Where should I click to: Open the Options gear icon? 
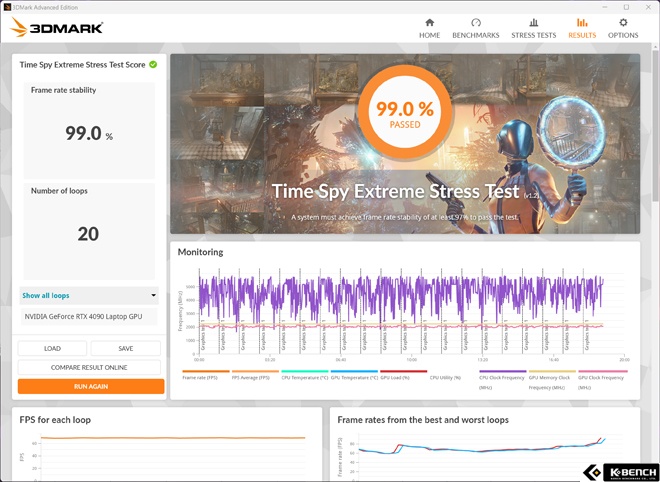tap(623, 22)
